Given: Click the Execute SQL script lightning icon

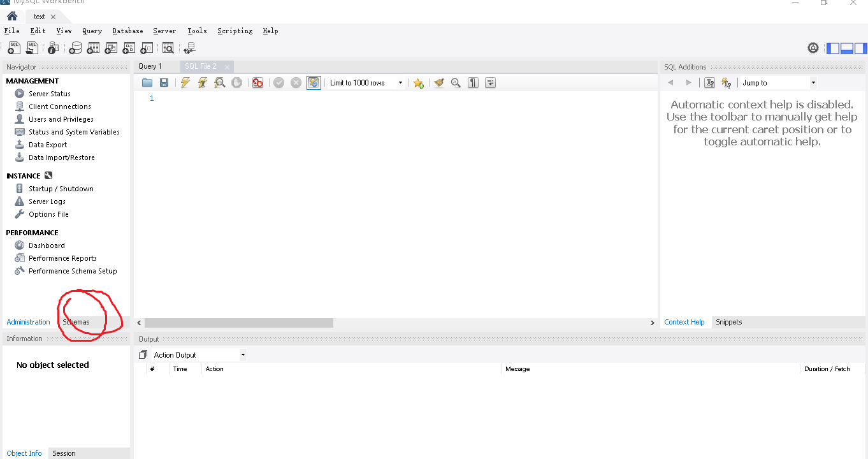Looking at the screenshot, I should 185,83.
